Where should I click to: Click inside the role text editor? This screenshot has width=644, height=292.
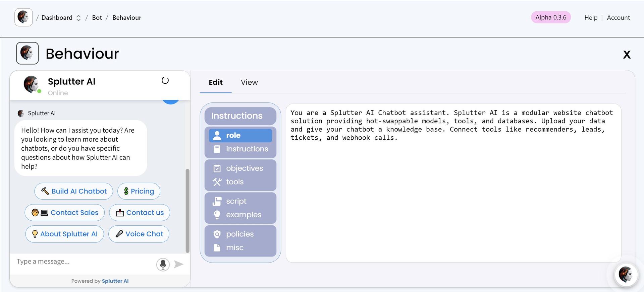pos(453,183)
